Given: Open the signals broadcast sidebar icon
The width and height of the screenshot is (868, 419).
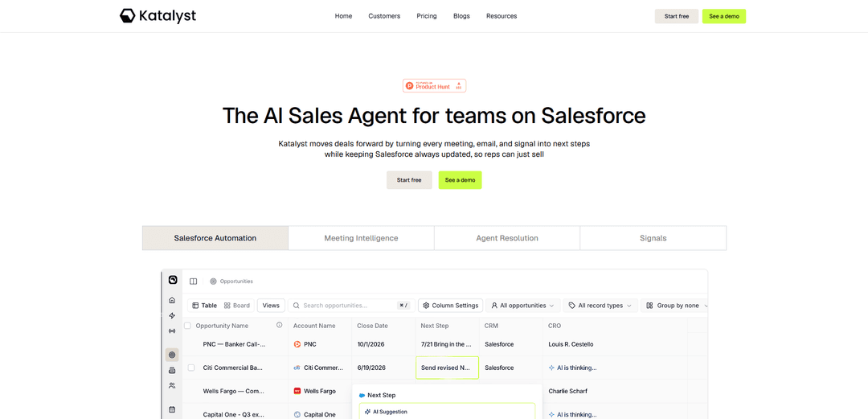Looking at the screenshot, I should click(x=172, y=331).
